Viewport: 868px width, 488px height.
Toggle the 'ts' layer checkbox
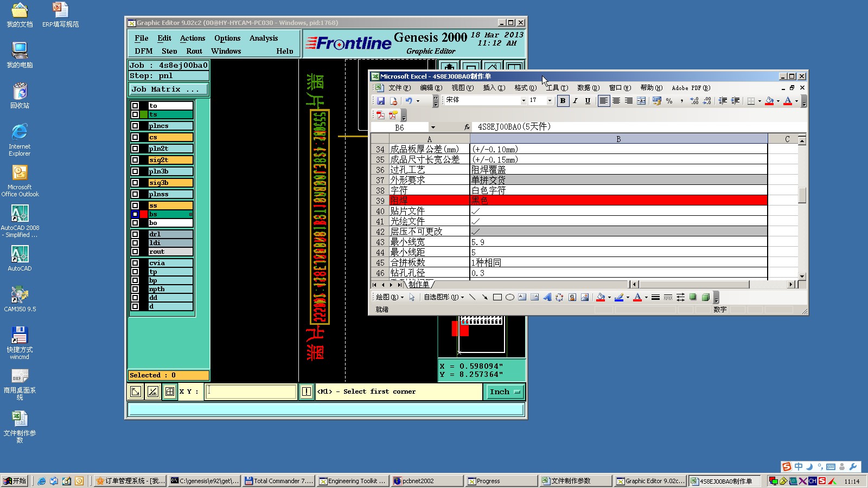135,114
